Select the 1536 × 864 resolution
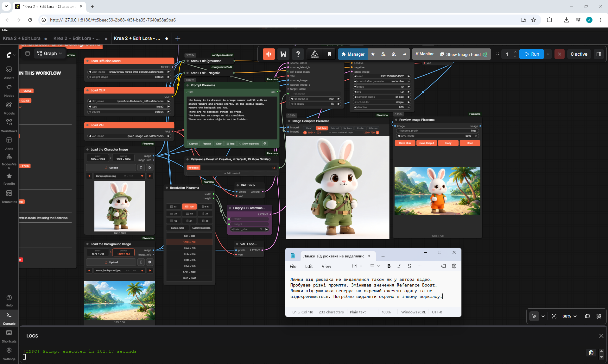Viewport: 608px width, 364px height. pos(189,254)
